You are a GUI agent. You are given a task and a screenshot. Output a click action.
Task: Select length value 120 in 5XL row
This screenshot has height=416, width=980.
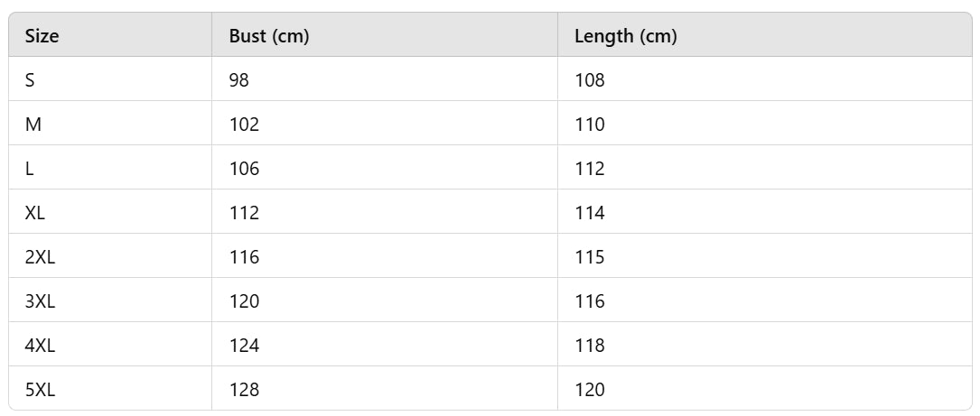(x=589, y=390)
